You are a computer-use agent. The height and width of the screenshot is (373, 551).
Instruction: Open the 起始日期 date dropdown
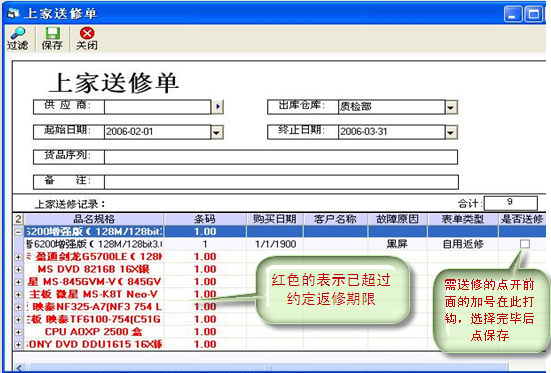[x=217, y=132]
